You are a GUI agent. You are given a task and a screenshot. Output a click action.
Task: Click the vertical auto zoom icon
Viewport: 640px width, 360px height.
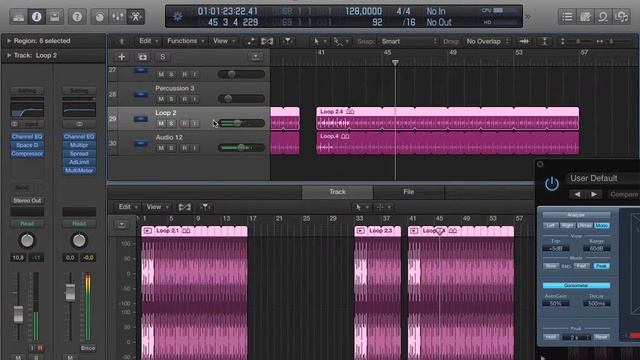coord(544,41)
